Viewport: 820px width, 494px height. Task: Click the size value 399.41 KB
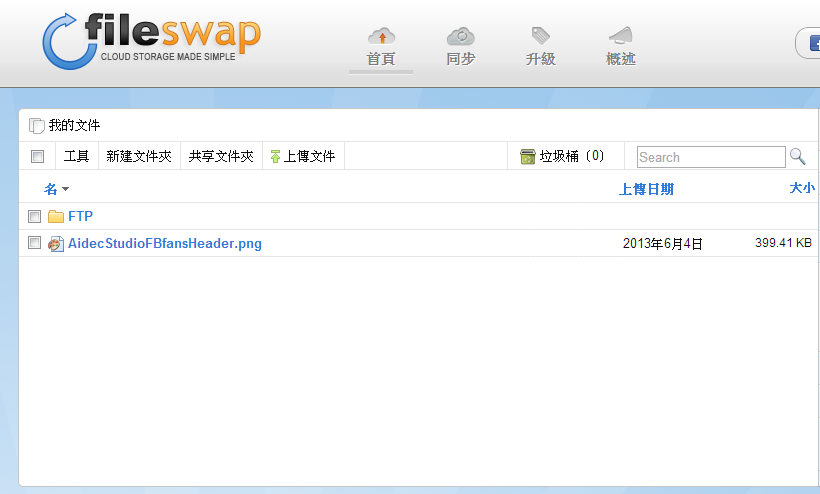tap(783, 243)
